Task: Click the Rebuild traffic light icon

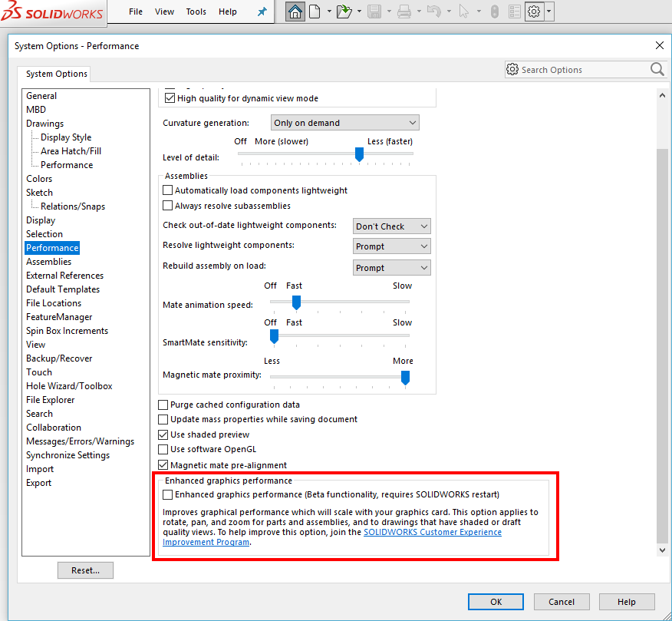Action: (x=495, y=12)
